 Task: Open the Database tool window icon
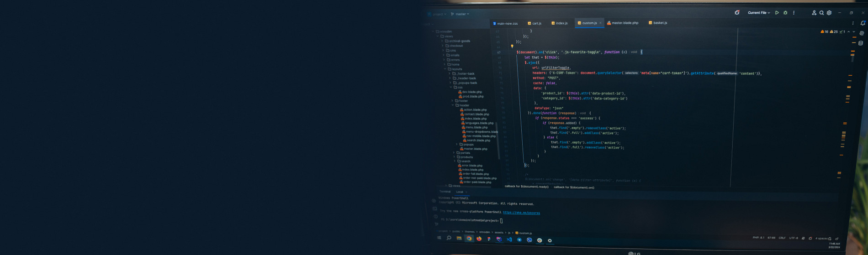861,43
